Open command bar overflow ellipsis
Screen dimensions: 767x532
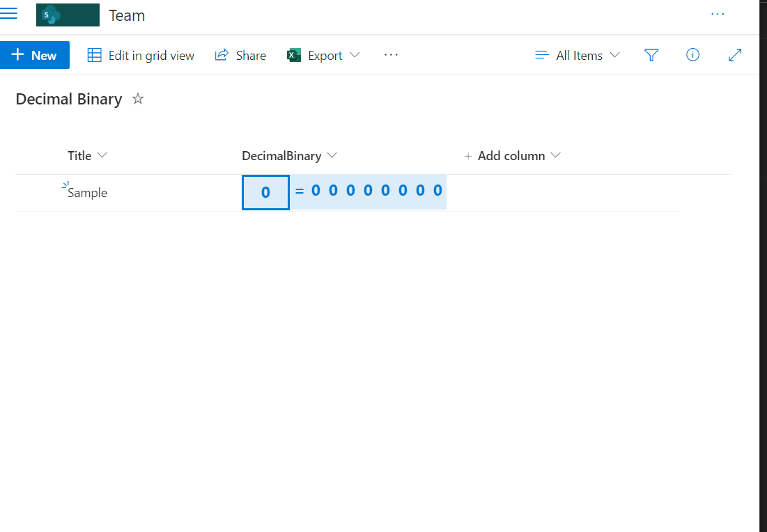pyautogui.click(x=391, y=55)
